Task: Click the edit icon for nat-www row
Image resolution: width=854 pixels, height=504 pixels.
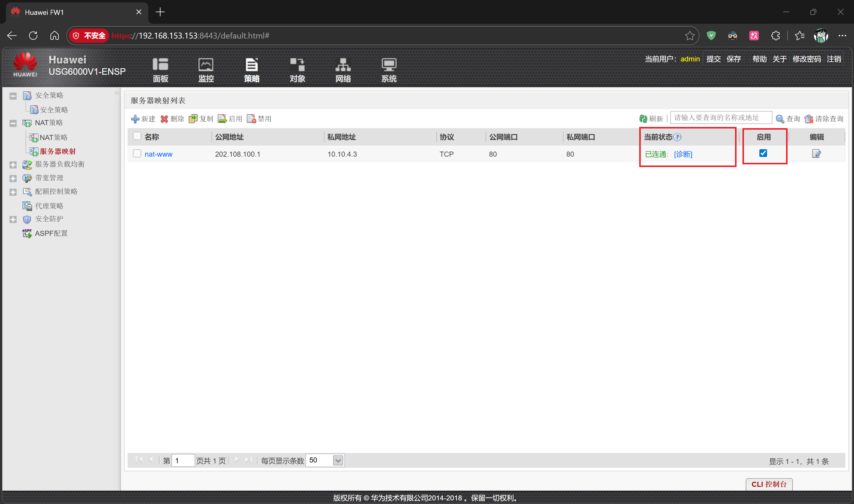Action: coord(816,154)
